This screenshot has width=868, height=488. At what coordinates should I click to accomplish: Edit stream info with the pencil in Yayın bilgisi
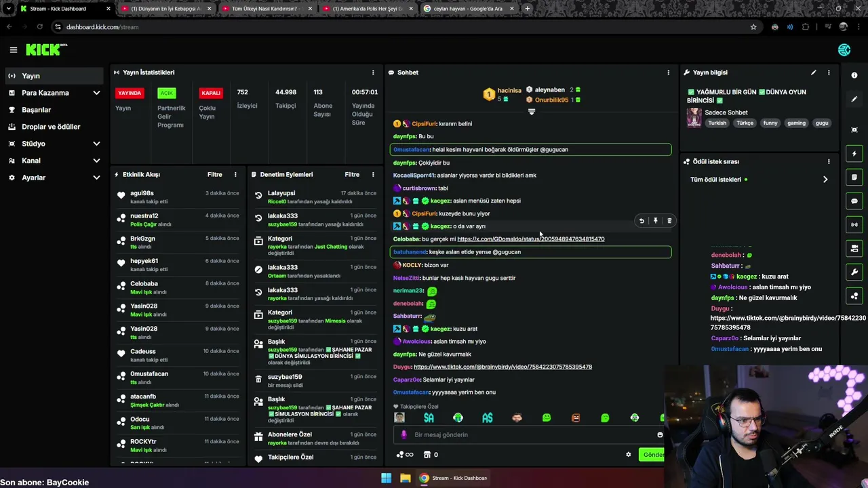pos(814,73)
